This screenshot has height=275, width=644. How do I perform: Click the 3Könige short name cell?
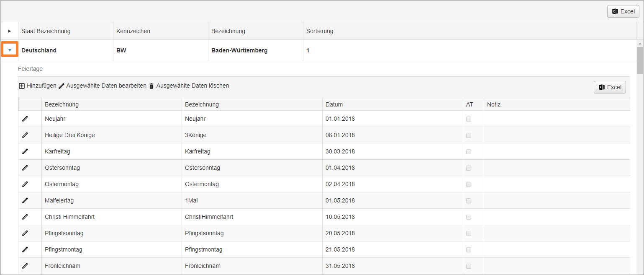coord(252,135)
